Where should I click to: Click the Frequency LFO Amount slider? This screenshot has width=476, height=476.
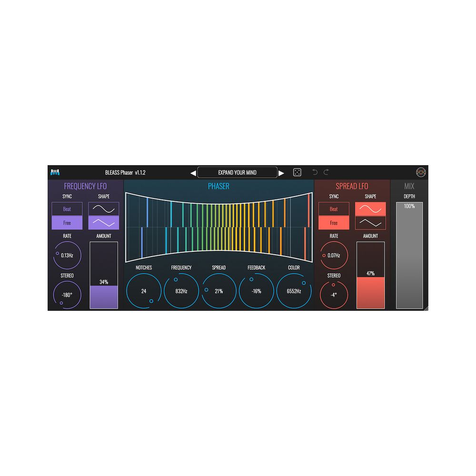[104, 275]
